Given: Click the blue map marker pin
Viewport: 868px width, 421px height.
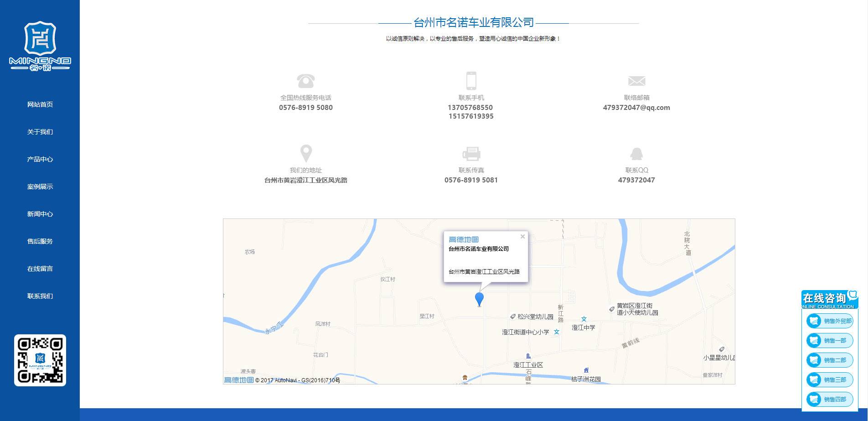Looking at the screenshot, I should pos(479,299).
